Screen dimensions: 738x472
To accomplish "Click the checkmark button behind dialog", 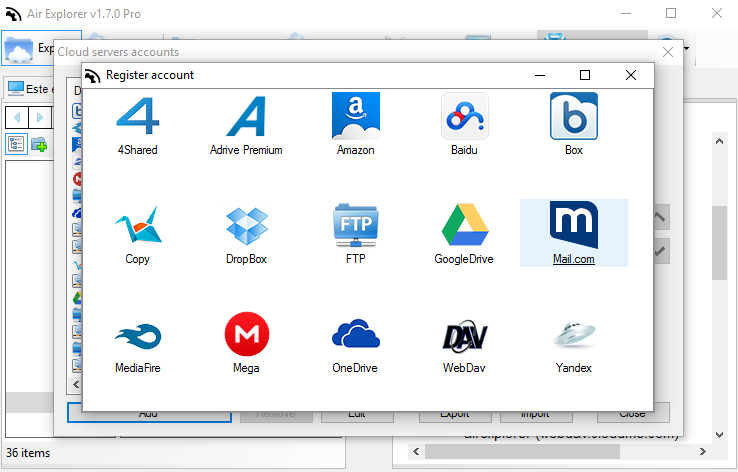I will tap(661, 251).
